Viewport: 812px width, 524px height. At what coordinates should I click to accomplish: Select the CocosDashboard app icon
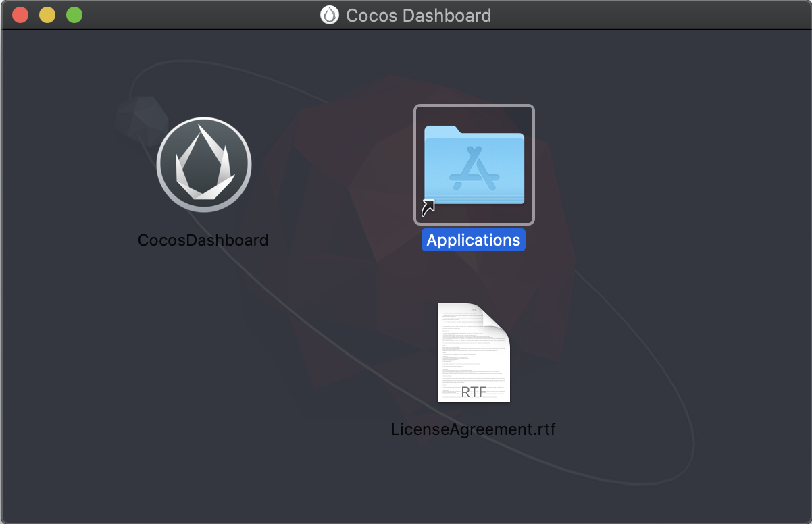(x=204, y=165)
